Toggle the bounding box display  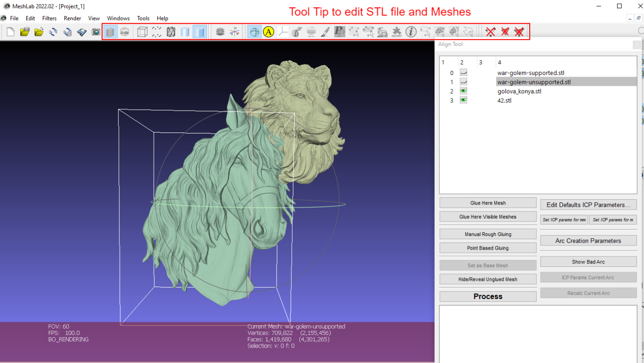tap(142, 31)
